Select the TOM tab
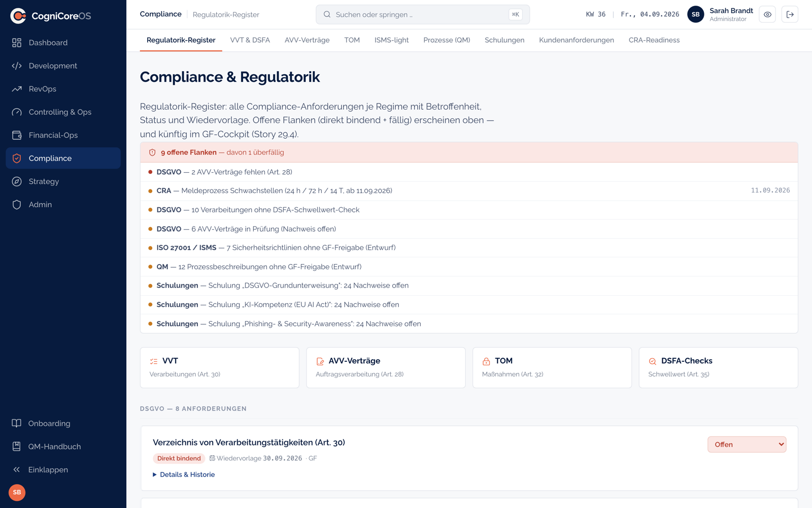 point(352,40)
